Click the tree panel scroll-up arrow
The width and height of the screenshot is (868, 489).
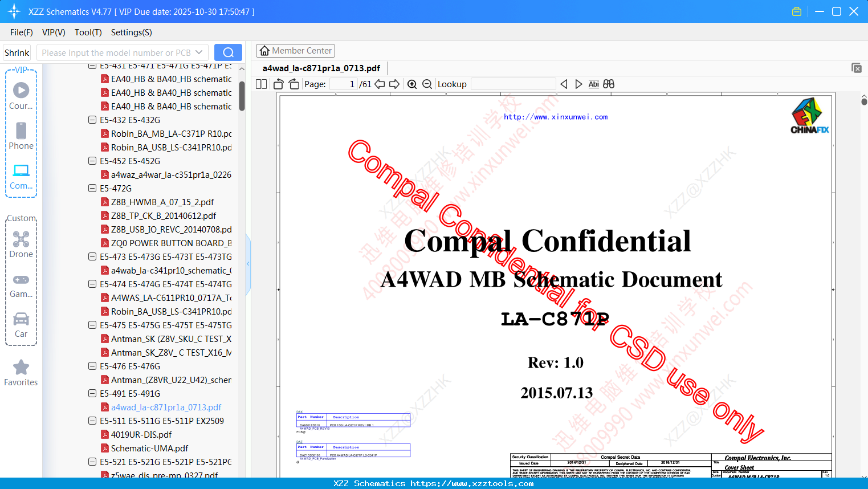click(x=242, y=69)
